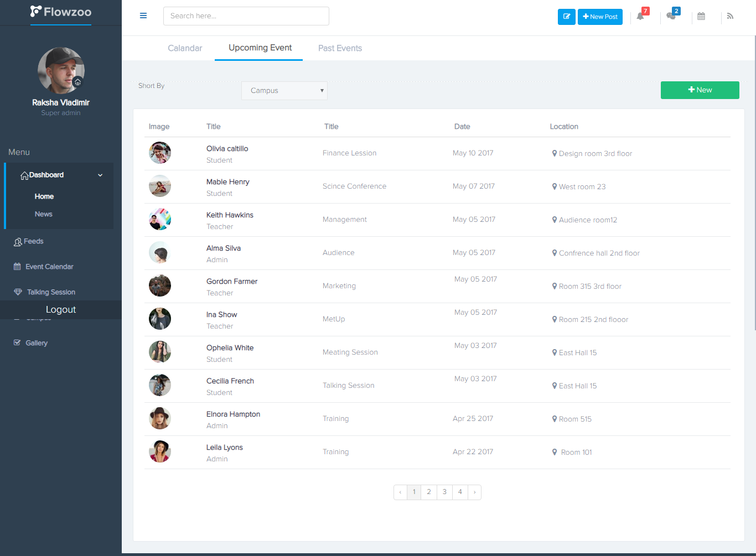
Task: Open Event Calendar in sidebar
Action: pos(44,267)
